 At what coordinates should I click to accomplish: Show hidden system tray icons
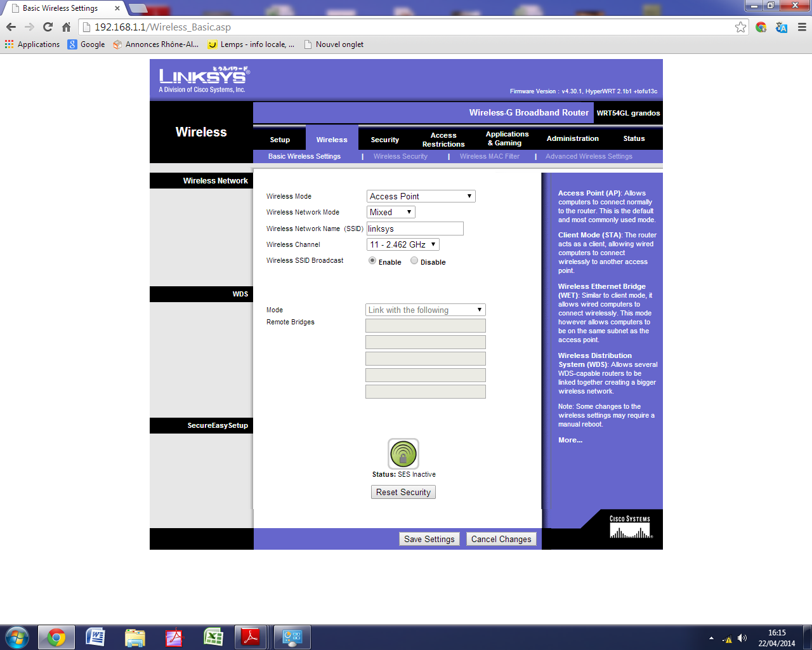[x=711, y=639]
